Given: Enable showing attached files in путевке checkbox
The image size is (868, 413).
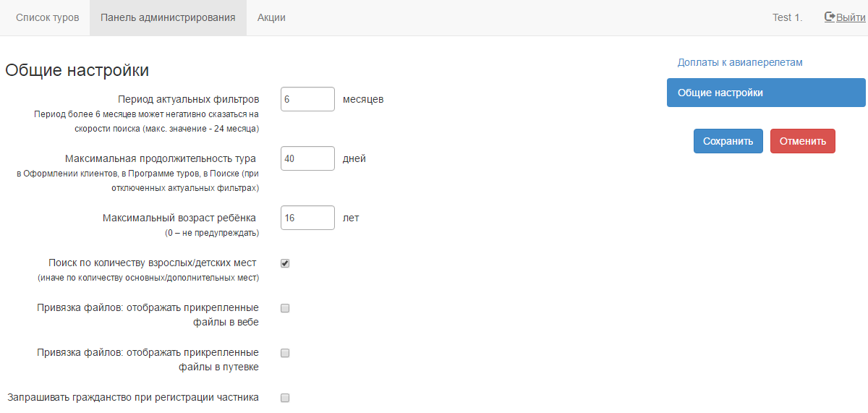Looking at the screenshot, I should tap(285, 353).
